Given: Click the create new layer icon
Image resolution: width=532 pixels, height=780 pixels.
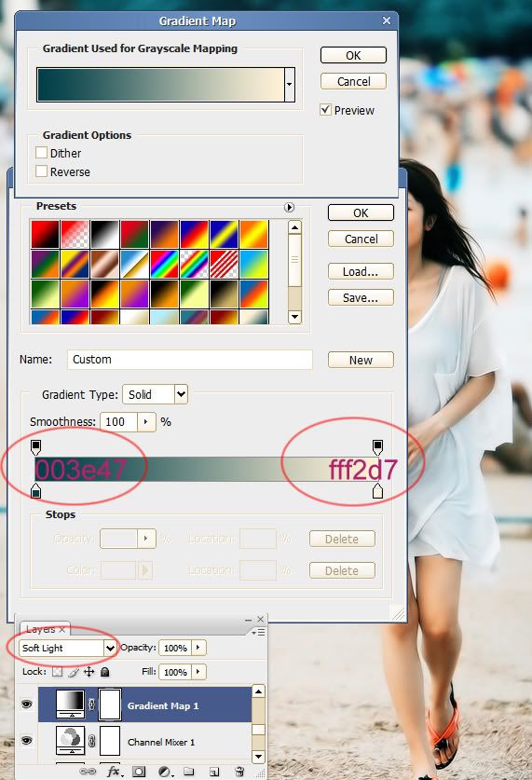Looking at the screenshot, I should point(214,772).
